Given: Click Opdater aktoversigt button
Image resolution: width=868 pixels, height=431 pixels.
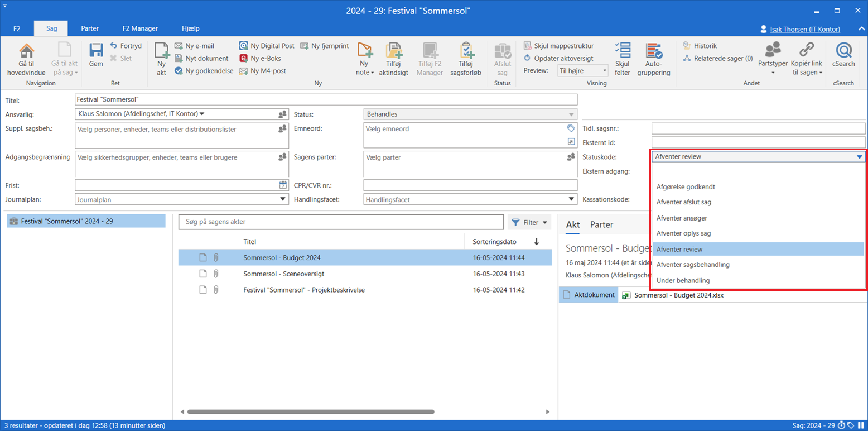Looking at the screenshot, I should tap(558, 58).
